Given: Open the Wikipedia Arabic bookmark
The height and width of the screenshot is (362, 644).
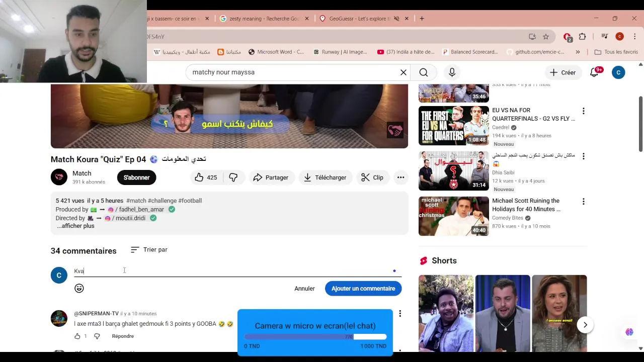Looking at the screenshot, I should point(182,52).
